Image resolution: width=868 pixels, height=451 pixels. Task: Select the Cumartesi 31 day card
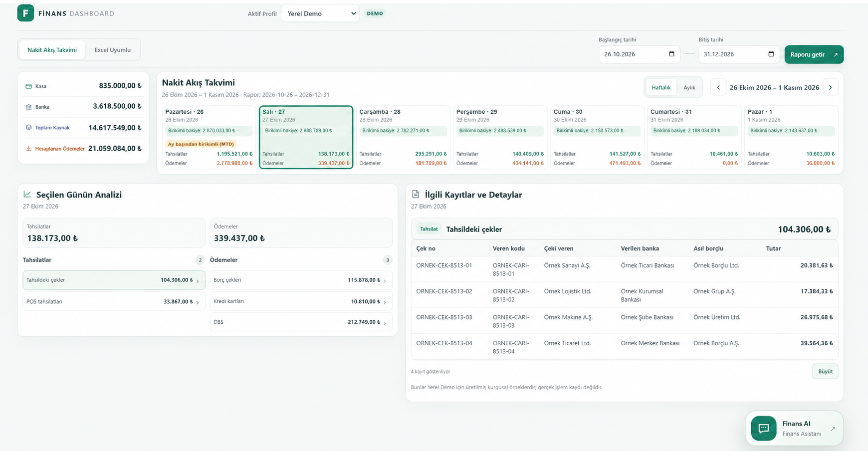coord(694,137)
